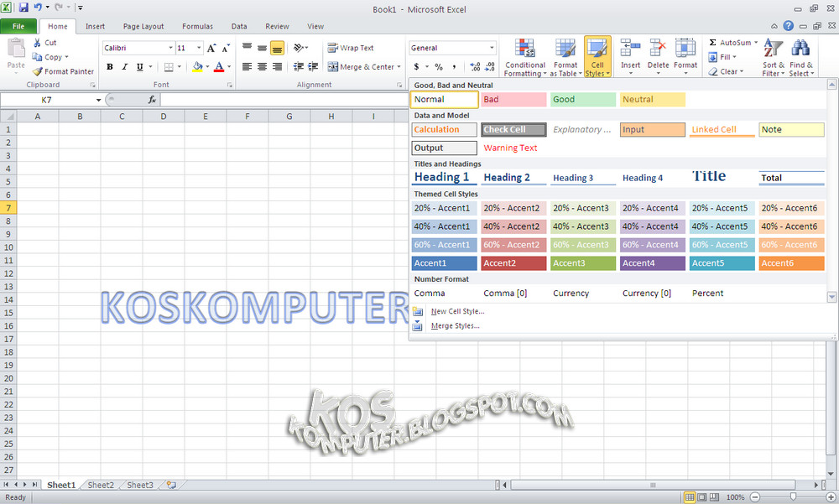Click the Insert function fx icon

pos(152,100)
